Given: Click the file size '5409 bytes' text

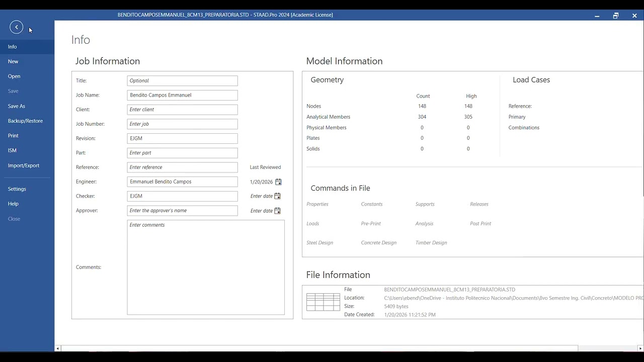Looking at the screenshot, I should [x=396, y=306].
